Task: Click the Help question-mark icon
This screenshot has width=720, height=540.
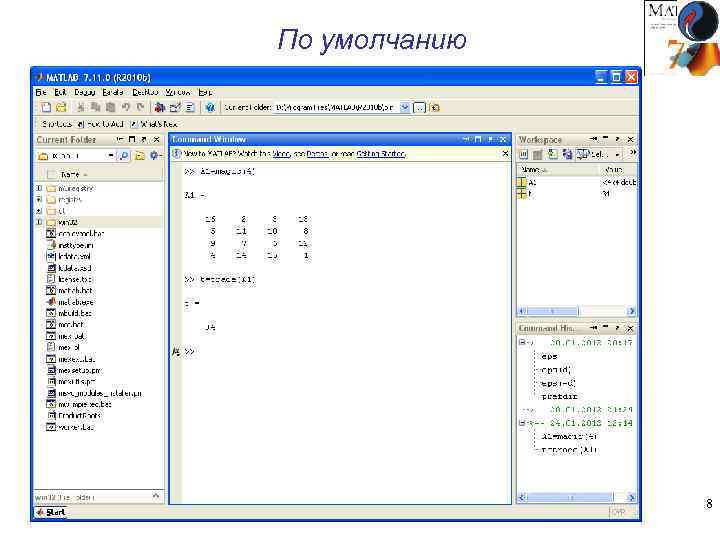Action: [x=210, y=107]
